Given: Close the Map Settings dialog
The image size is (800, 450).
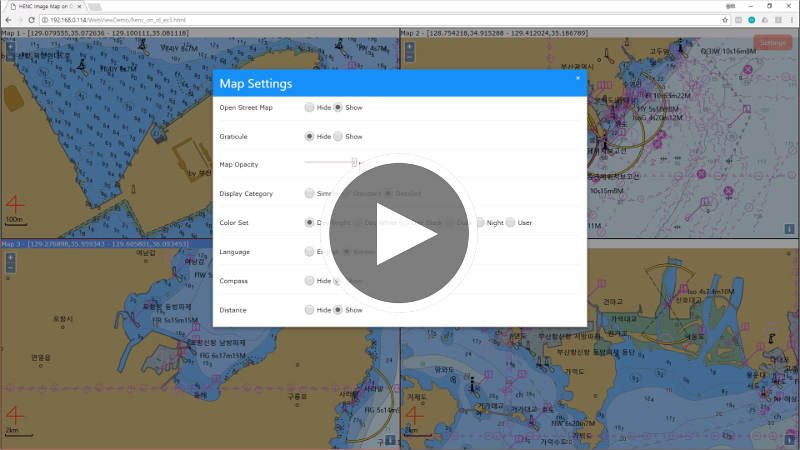Looking at the screenshot, I should click(577, 78).
